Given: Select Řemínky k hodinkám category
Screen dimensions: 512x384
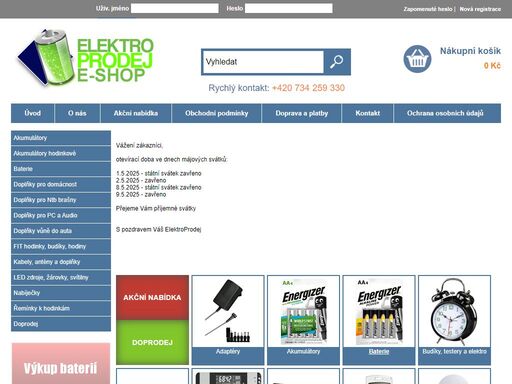Looking at the screenshot, I should click(61, 308).
